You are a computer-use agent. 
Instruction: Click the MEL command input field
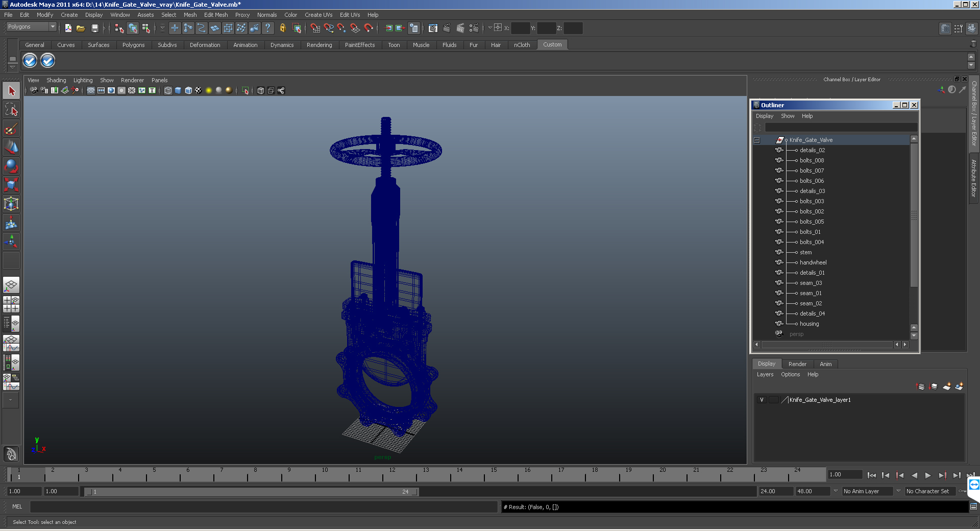pyautogui.click(x=263, y=506)
